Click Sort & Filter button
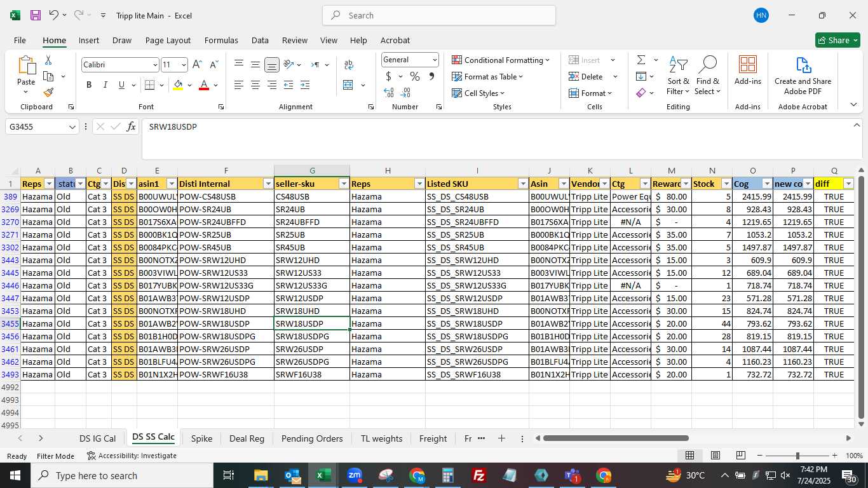The image size is (868, 488). 678,76
